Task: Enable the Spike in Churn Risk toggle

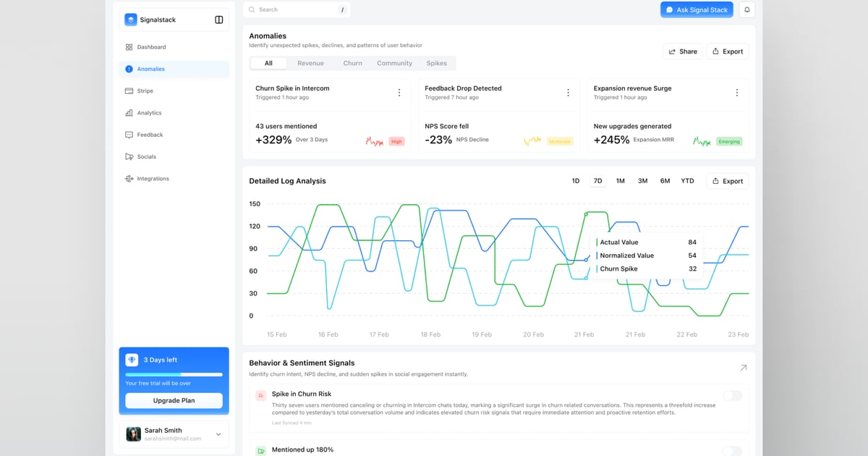Action: point(732,395)
